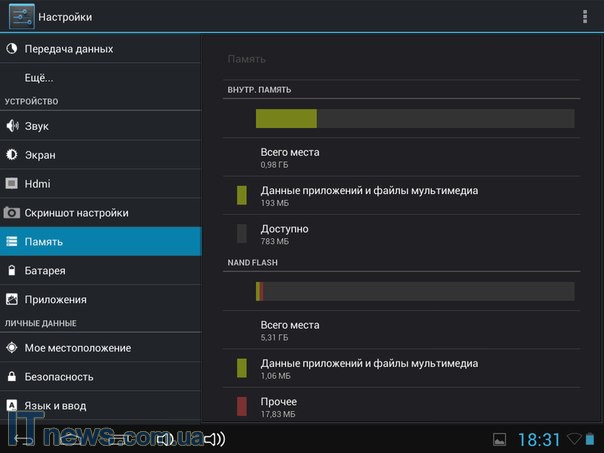Open Приложения apps settings
The height and width of the screenshot is (453, 604).
[100, 299]
